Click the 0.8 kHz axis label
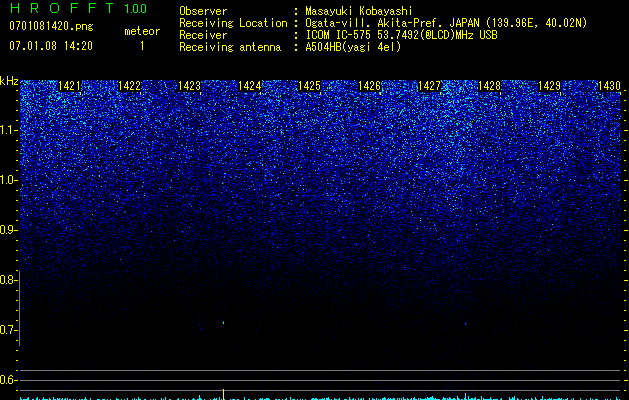The image size is (629, 400). point(8,280)
